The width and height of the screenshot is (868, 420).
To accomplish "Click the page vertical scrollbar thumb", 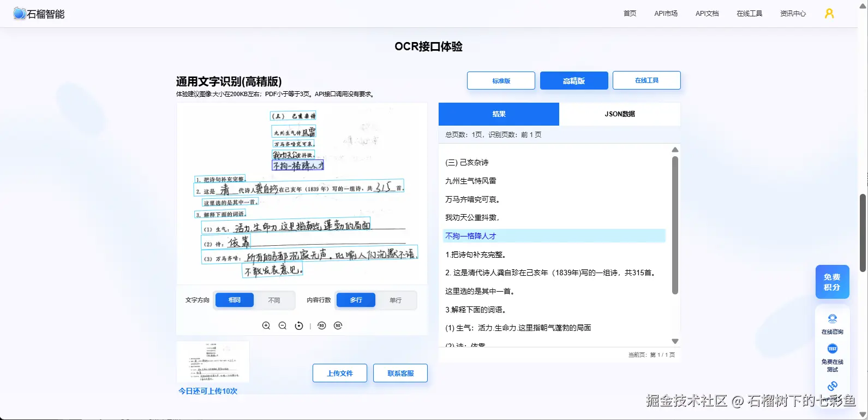I will (863, 233).
